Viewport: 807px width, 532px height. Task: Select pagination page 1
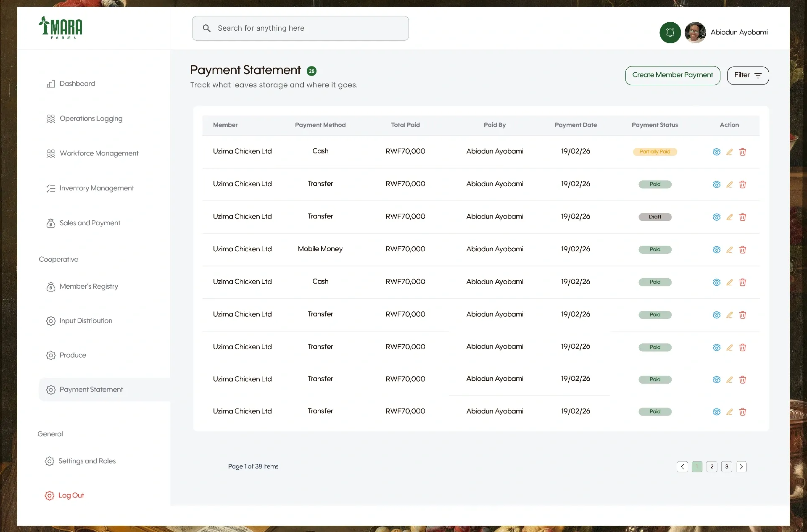pyautogui.click(x=697, y=466)
